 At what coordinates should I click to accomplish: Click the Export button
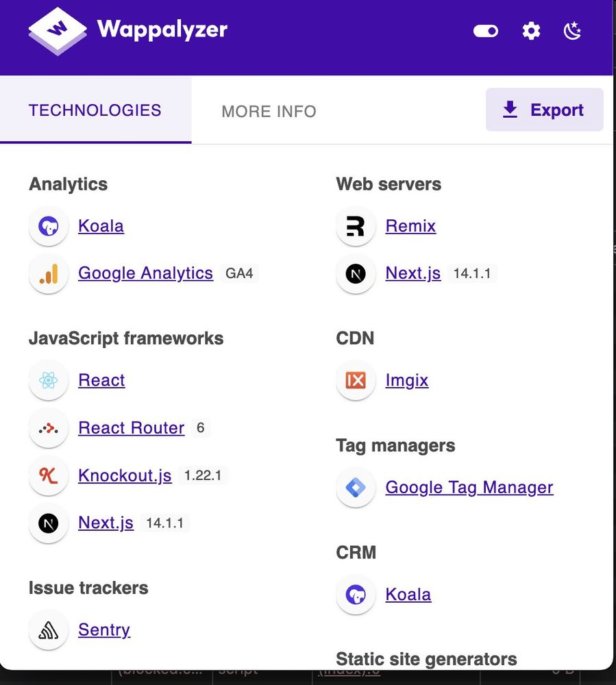tap(544, 110)
